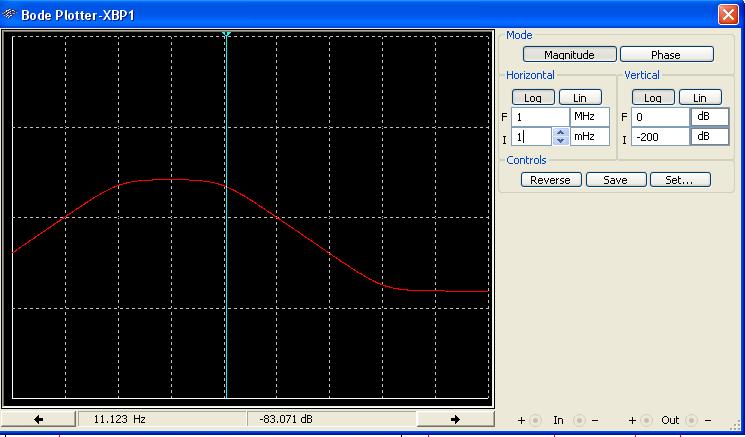This screenshot has width=745, height=437.
Task: Set horizontal axis to Lin scale
Action: coord(580,97)
